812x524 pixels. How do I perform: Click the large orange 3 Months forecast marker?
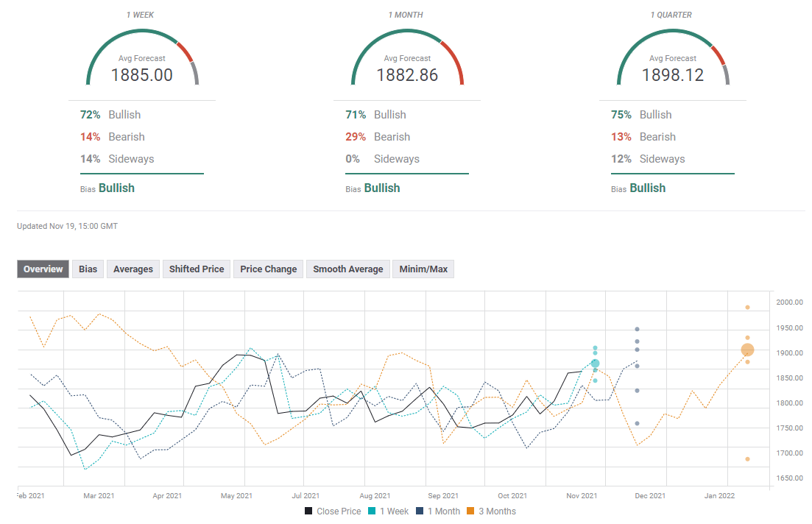[747, 350]
